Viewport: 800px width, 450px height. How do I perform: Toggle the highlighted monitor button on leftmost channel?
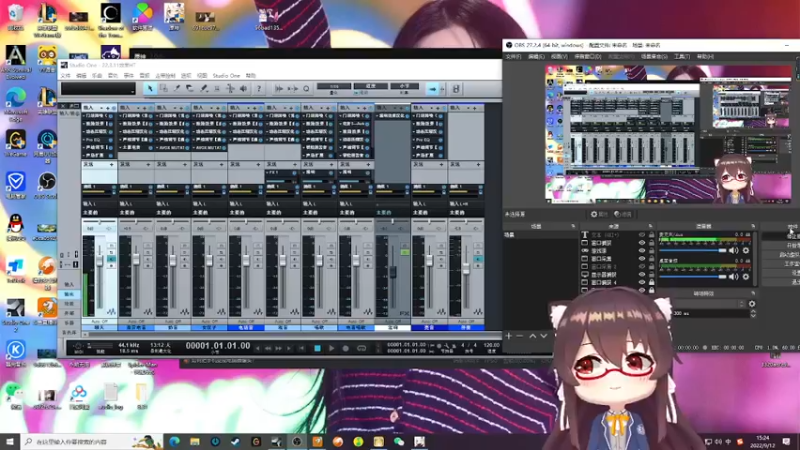[111, 259]
